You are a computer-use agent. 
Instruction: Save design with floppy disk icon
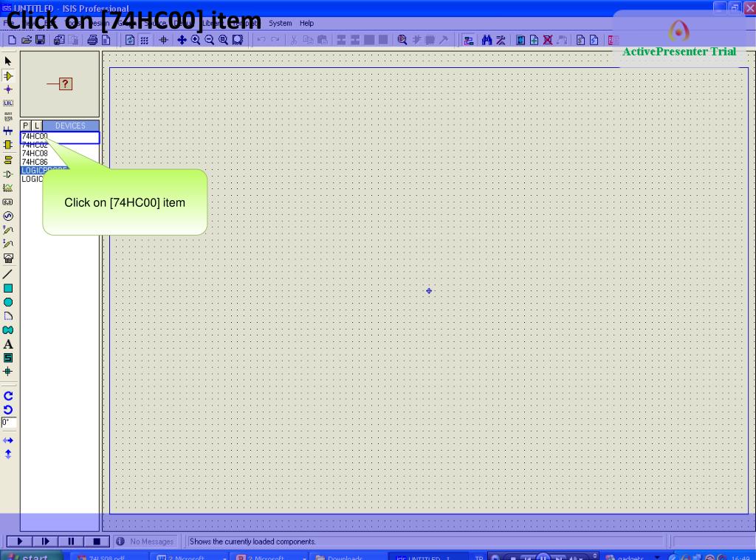coord(41,40)
